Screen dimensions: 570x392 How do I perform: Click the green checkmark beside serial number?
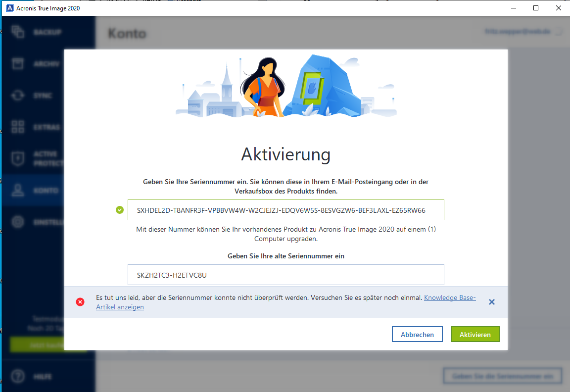pyautogui.click(x=119, y=210)
